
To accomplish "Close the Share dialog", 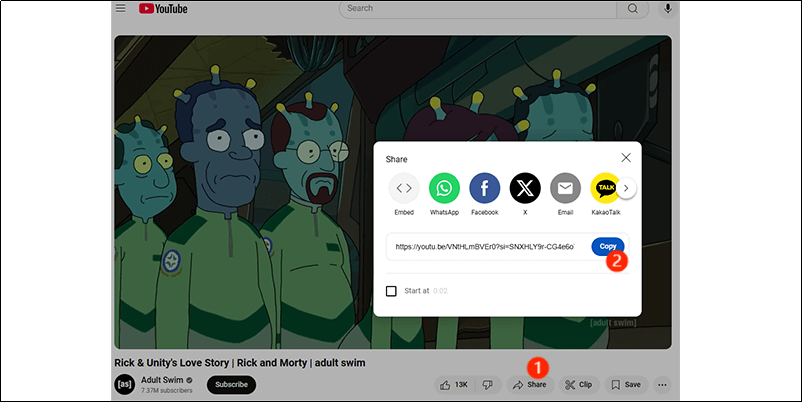I will tap(626, 158).
